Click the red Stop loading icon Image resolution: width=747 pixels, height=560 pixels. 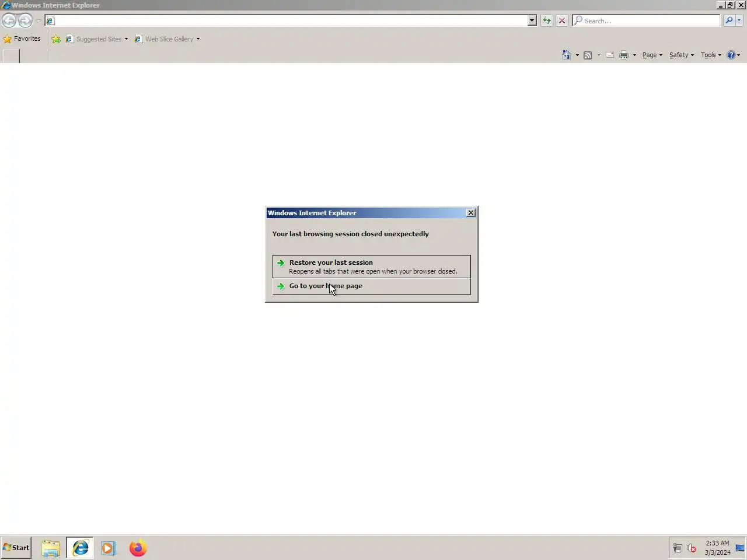pos(562,20)
